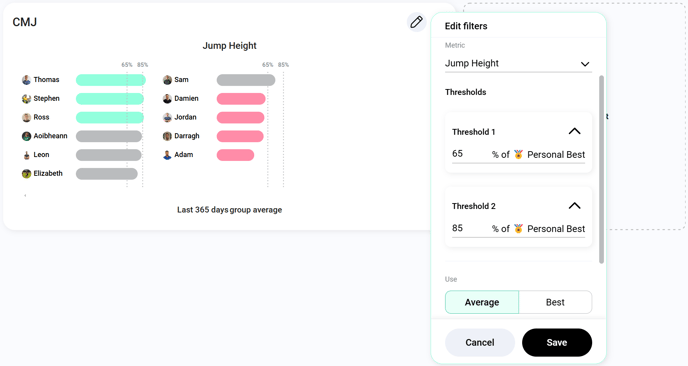Screen dimensions: 688x366
Task: Click Elizabeth's avatar icon
Action: 26,174
